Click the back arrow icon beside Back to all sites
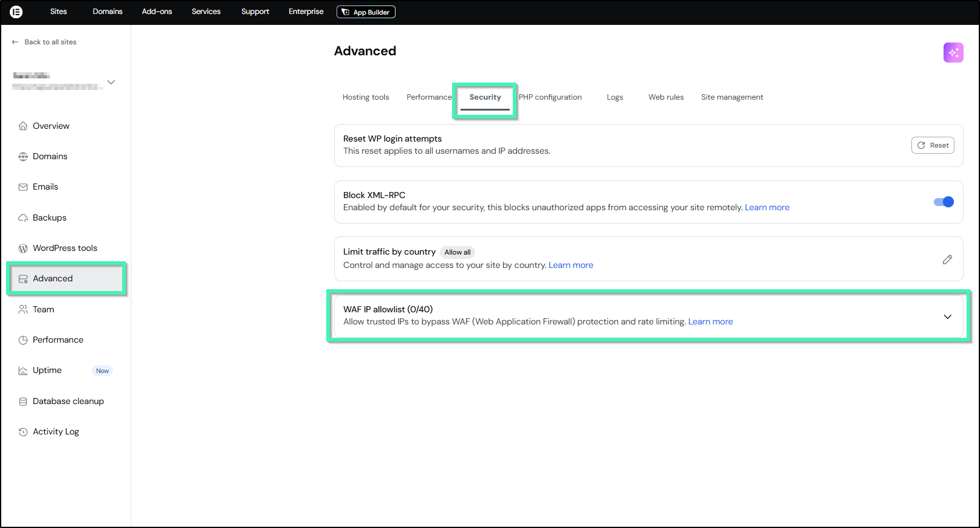 coord(15,42)
